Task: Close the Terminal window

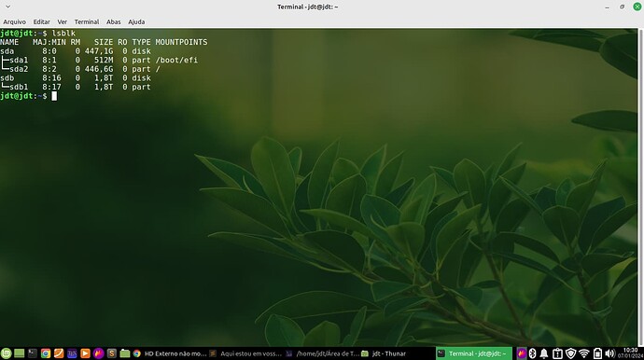Action: (637, 7)
